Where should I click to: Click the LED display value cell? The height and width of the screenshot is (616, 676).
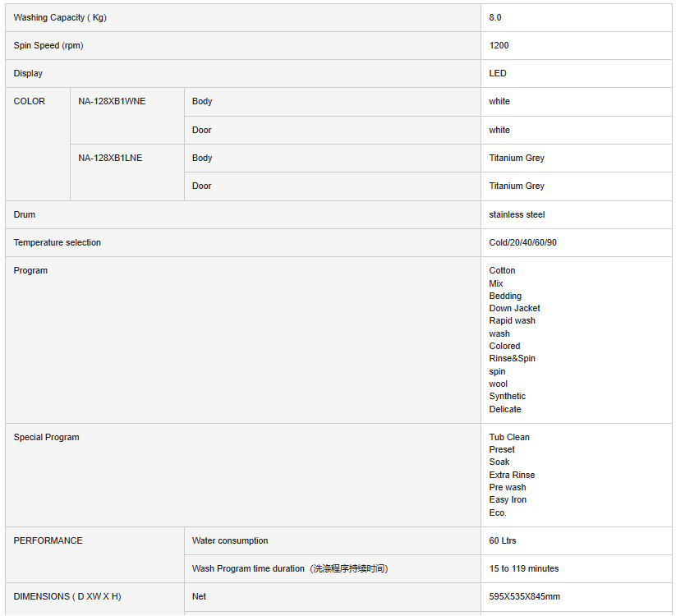click(x=498, y=73)
